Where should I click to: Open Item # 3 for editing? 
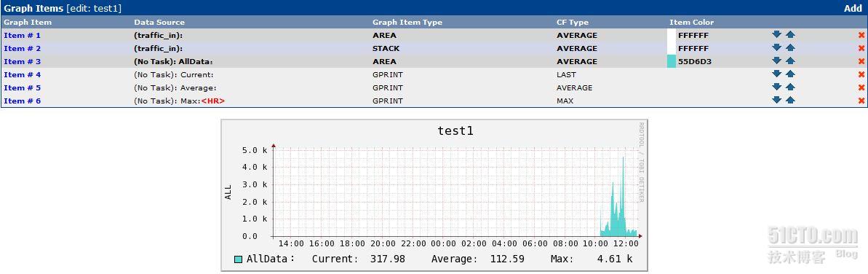point(22,61)
